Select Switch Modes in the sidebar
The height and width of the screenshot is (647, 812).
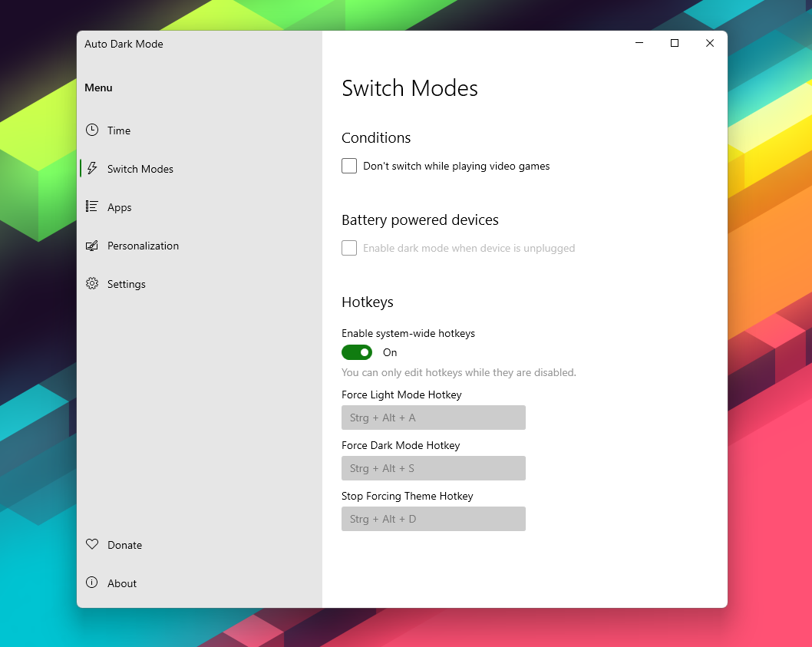[x=200, y=169]
